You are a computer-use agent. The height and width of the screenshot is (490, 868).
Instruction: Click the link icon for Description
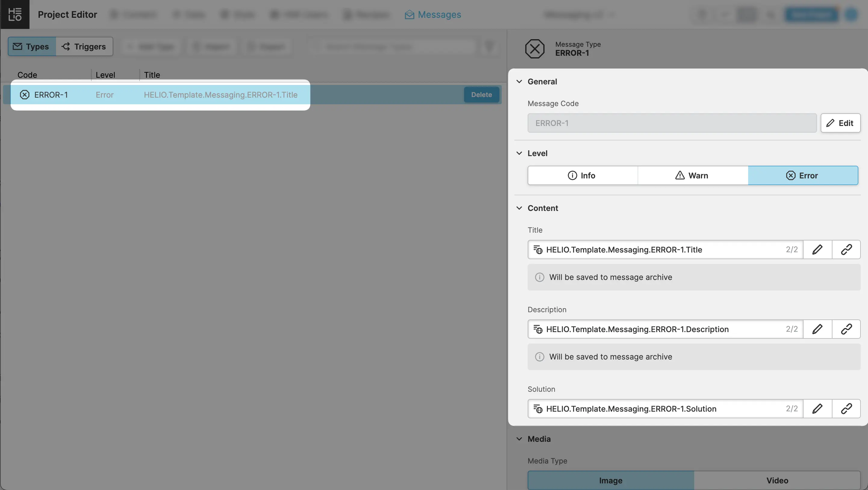pyautogui.click(x=846, y=329)
